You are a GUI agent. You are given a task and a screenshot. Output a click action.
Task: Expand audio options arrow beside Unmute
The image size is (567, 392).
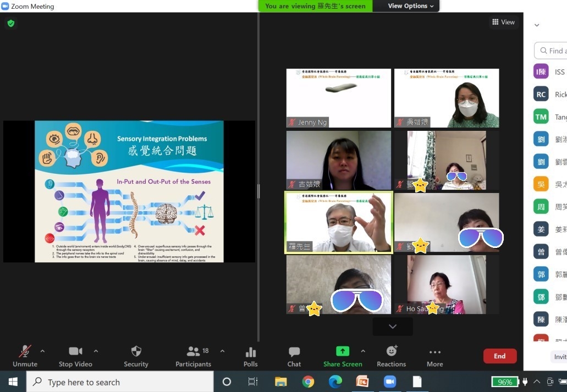[x=42, y=351]
